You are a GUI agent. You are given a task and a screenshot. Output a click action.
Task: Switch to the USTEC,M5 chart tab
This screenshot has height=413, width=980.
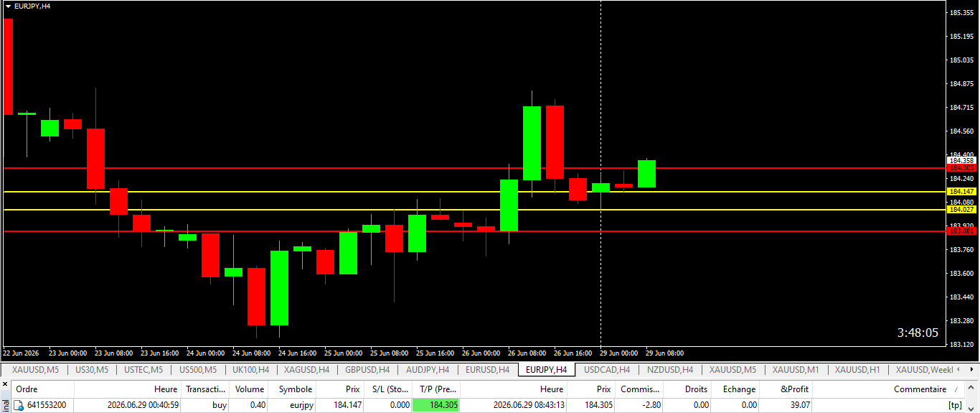143,370
